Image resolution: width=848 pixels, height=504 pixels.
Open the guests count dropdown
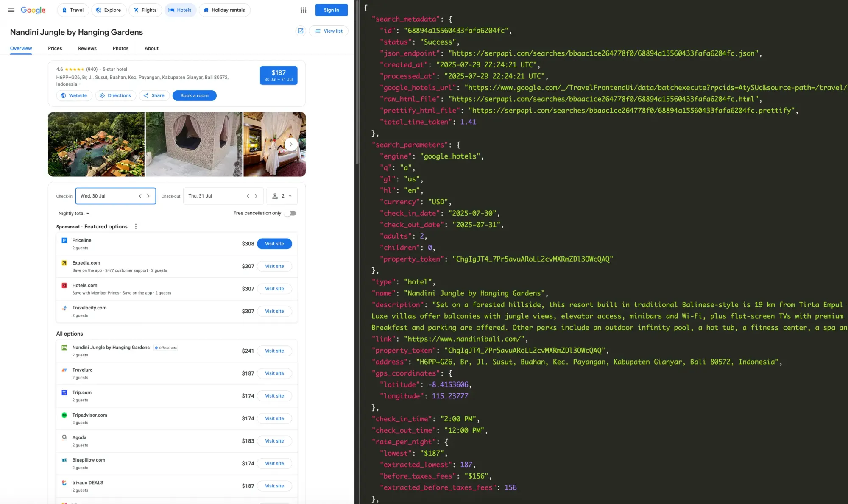pos(282,196)
